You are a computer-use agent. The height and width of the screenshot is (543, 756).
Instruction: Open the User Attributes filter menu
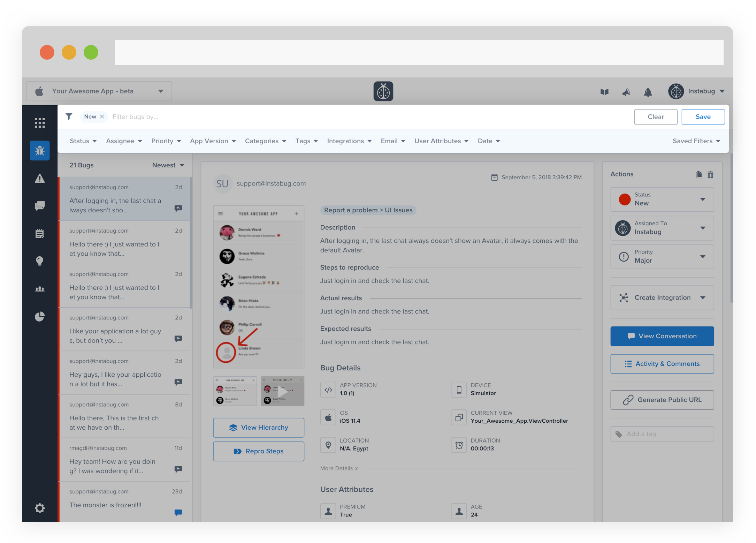point(441,141)
